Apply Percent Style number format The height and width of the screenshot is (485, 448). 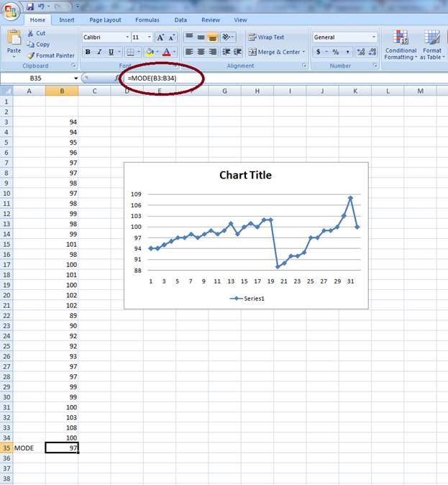tap(336, 52)
